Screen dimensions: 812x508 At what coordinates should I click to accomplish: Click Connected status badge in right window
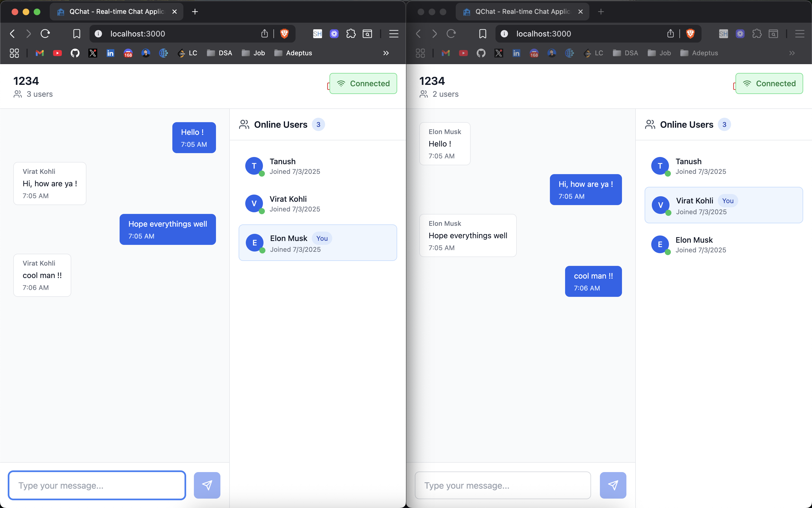click(x=769, y=83)
